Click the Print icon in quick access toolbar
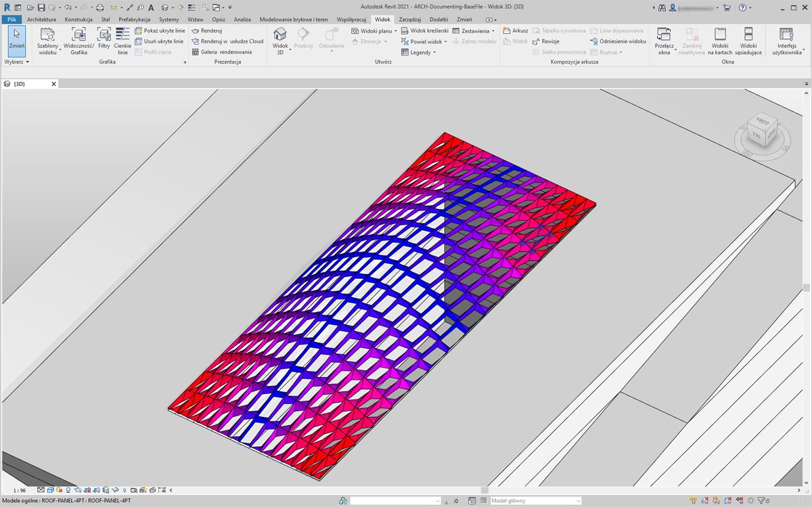The width and height of the screenshot is (812, 507). click(x=100, y=7)
